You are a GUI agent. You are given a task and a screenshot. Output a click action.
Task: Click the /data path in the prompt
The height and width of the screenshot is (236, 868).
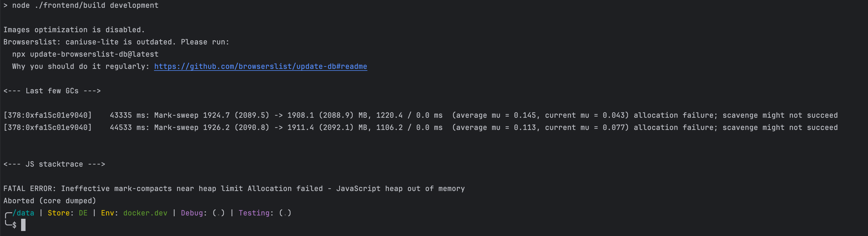pos(23,213)
